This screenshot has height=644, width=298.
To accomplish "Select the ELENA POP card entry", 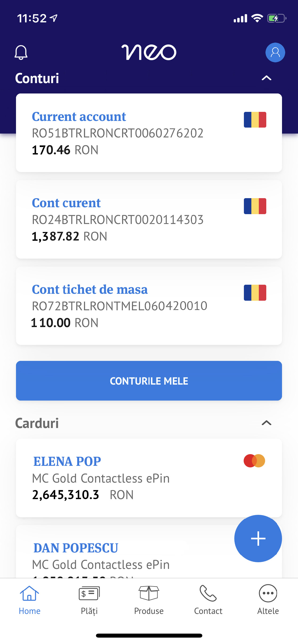I will click(x=149, y=478).
